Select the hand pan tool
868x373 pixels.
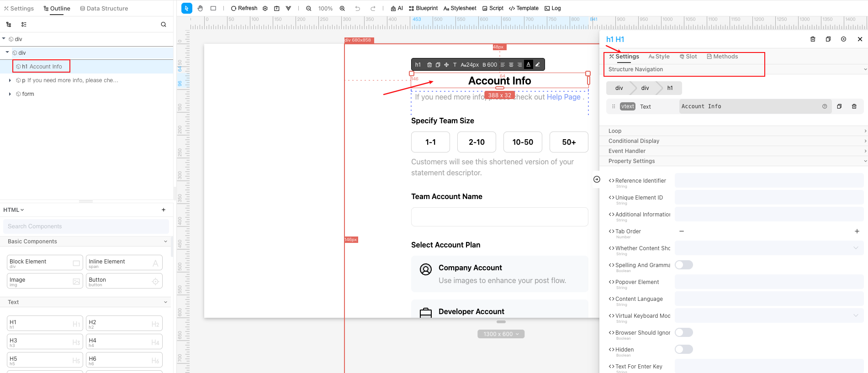(x=200, y=8)
